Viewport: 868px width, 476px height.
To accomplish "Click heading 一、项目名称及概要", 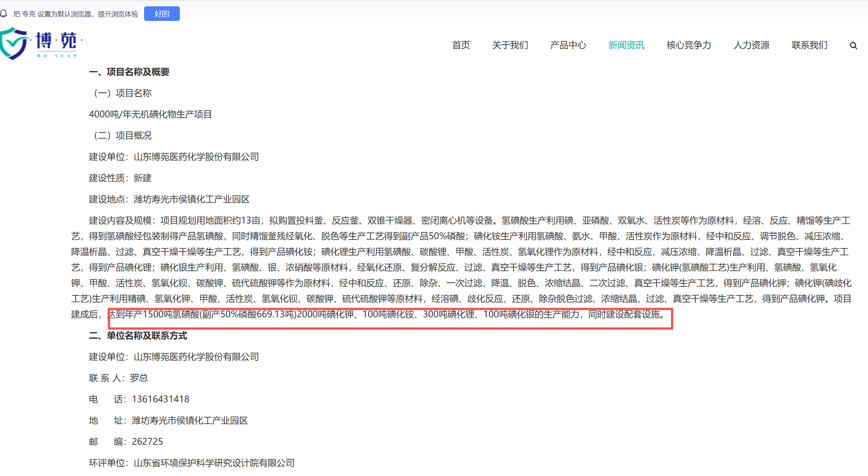I will [129, 72].
